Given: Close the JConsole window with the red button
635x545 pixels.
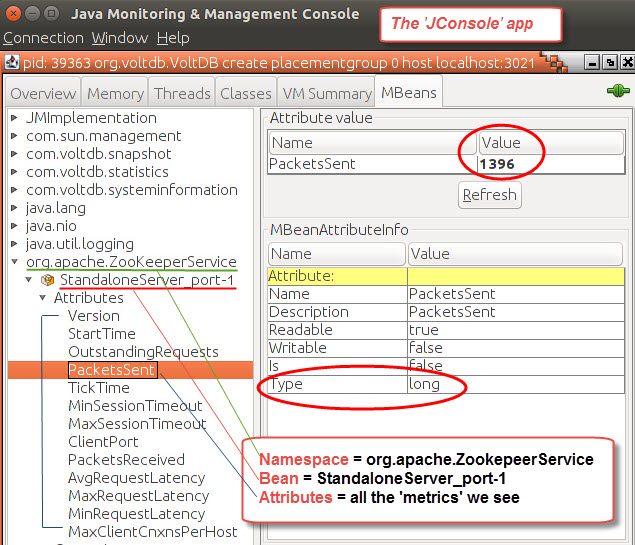Looking at the screenshot, I should [13, 14].
